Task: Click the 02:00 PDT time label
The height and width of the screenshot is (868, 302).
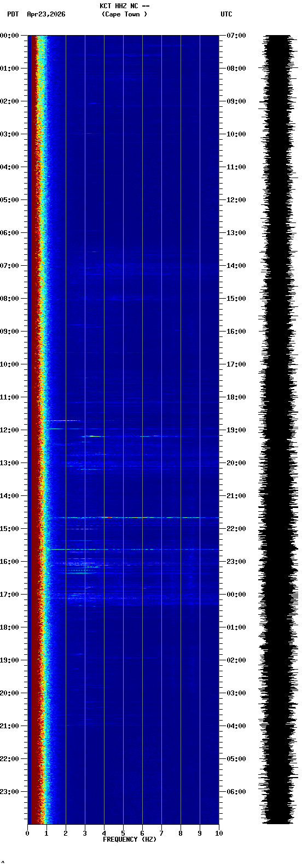Action: 9,101
